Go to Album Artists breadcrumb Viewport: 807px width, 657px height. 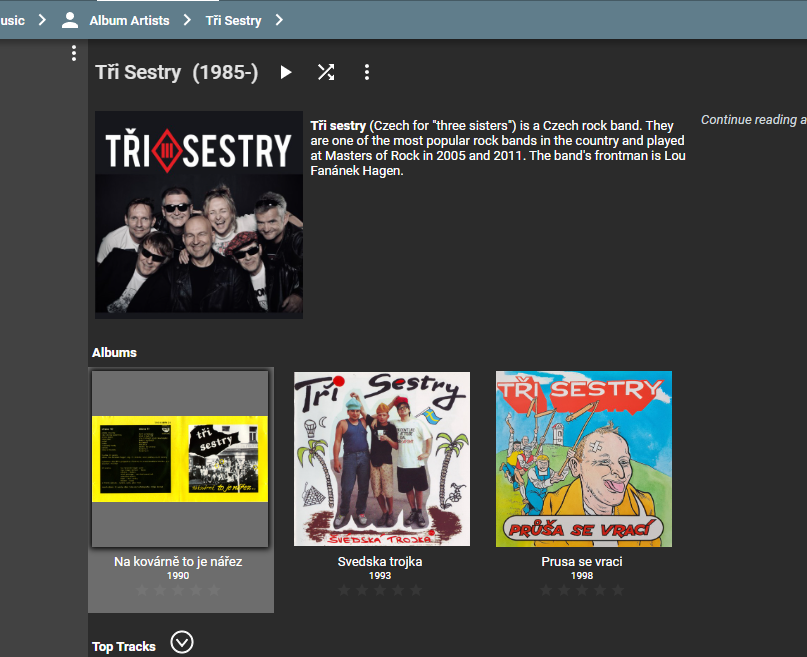point(129,21)
